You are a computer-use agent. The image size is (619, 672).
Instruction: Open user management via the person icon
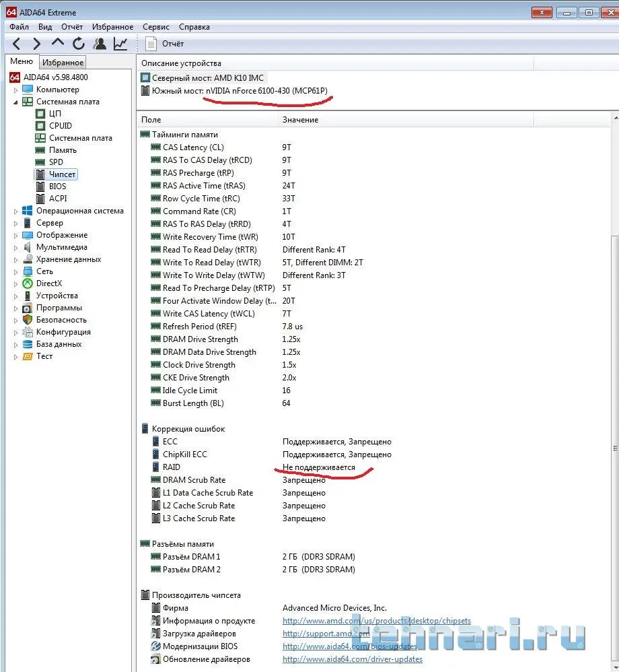click(x=100, y=44)
